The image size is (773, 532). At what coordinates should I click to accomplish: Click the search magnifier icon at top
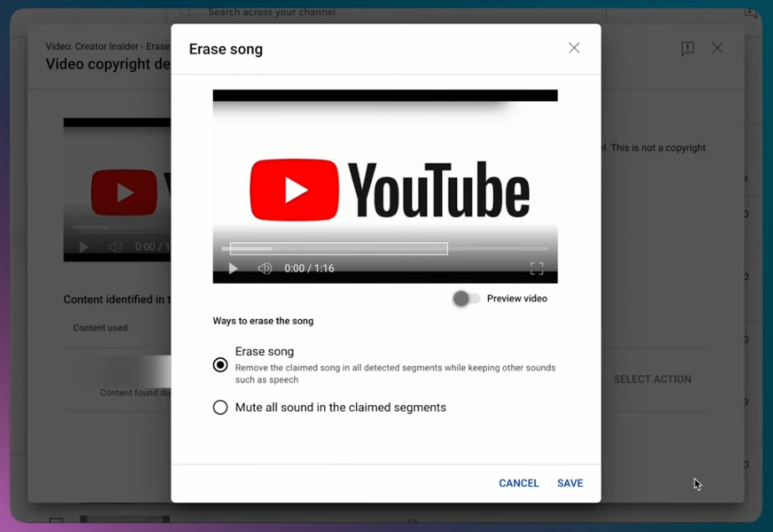[x=187, y=13]
